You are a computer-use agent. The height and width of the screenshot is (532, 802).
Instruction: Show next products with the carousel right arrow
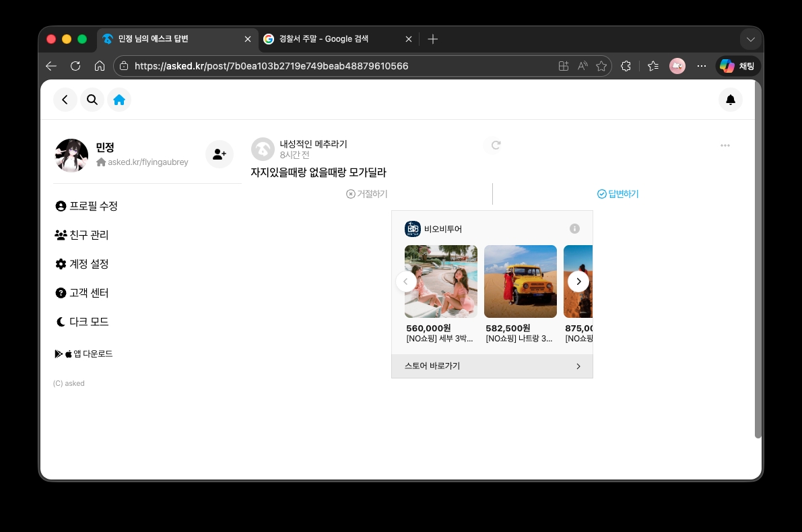coord(578,281)
